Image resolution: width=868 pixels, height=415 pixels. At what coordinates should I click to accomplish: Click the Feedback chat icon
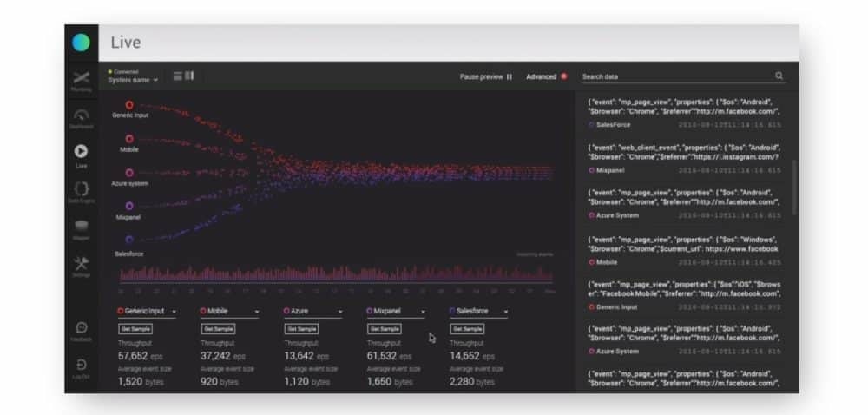pyautogui.click(x=81, y=328)
